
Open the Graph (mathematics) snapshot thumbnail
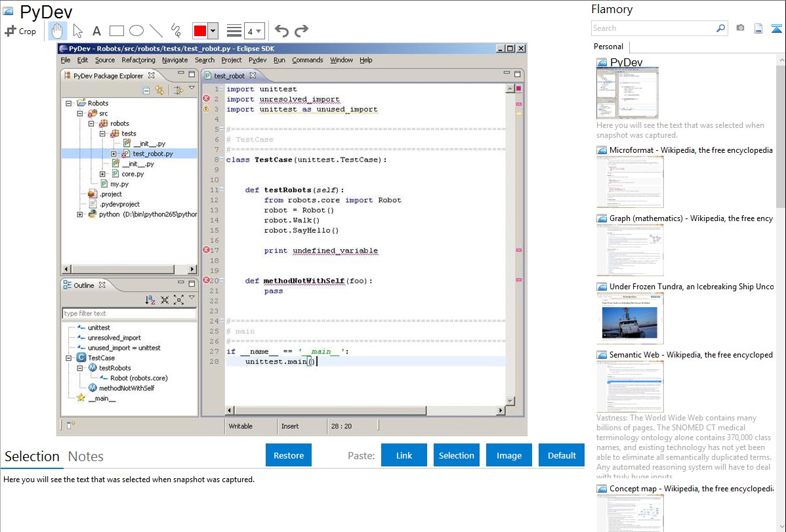point(630,250)
